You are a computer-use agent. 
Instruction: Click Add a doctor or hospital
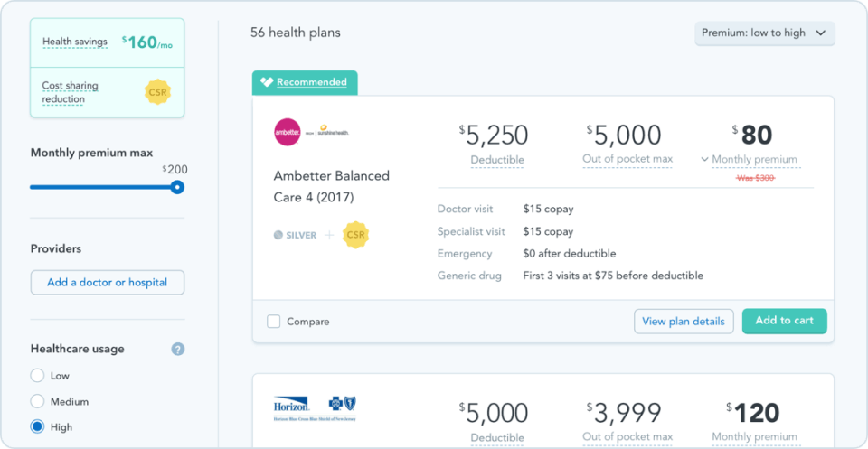(x=107, y=282)
